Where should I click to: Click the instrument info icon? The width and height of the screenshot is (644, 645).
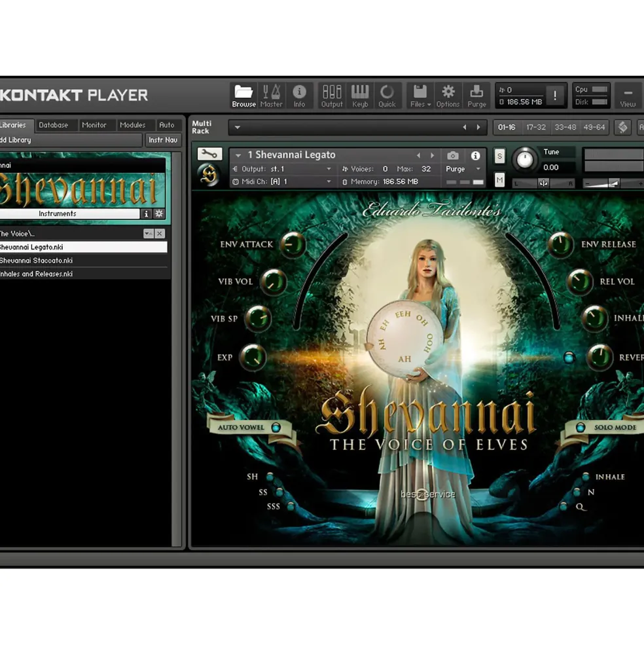pos(475,155)
